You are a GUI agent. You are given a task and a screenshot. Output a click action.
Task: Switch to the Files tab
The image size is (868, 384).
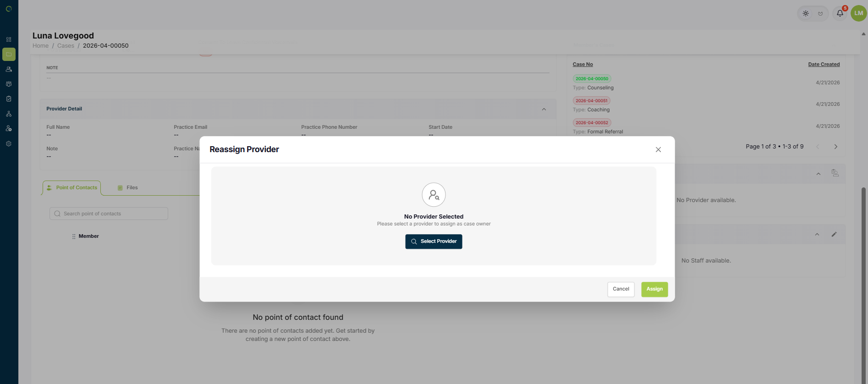[x=128, y=187]
